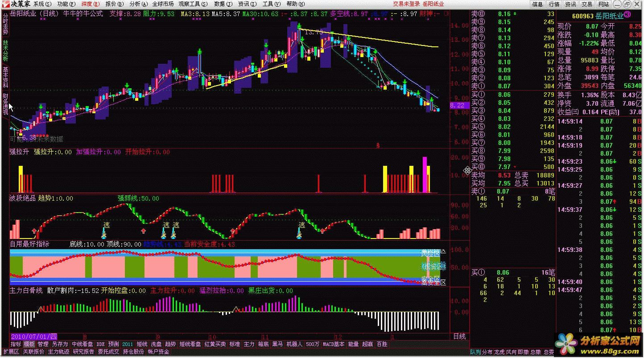Select the 指标 tab in bottom bar
Image resolution: width=644 pixels, height=358 pixels.
(16, 344)
